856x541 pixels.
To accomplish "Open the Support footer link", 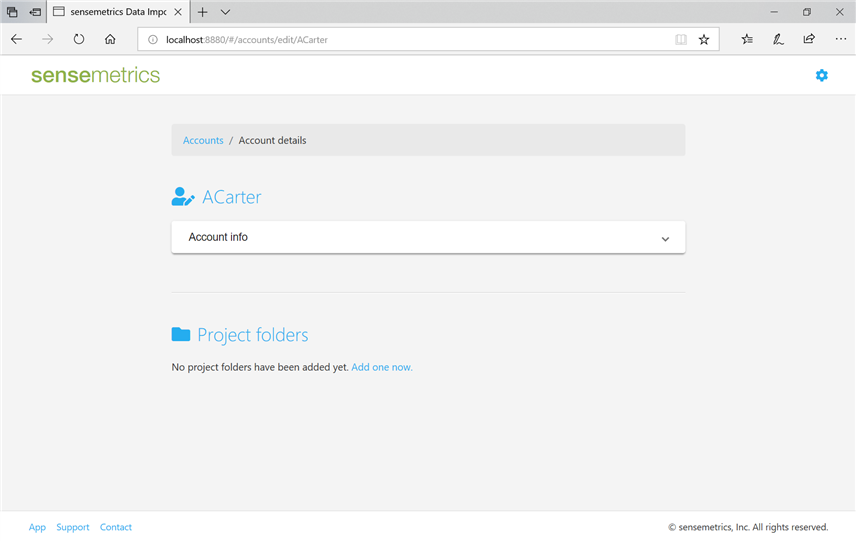I will coord(72,527).
